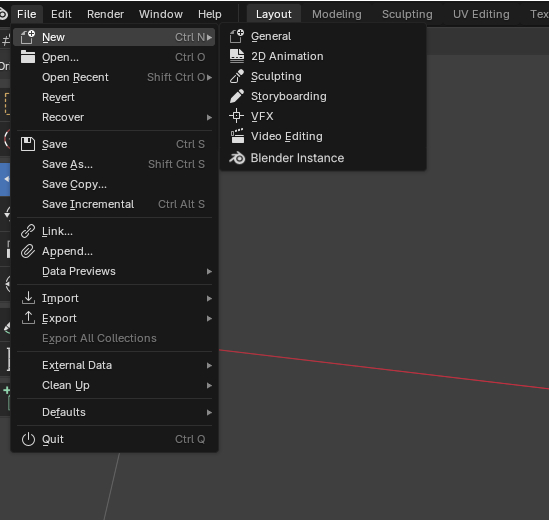The width and height of the screenshot is (549, 520).
Task: Click the VFX tracking crosshair icon
Action: click(x=236, y=116)
